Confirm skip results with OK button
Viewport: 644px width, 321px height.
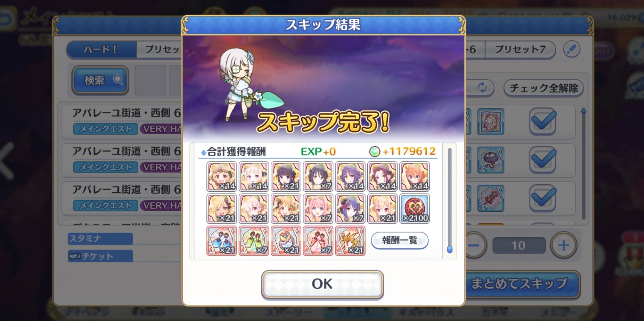322,284
